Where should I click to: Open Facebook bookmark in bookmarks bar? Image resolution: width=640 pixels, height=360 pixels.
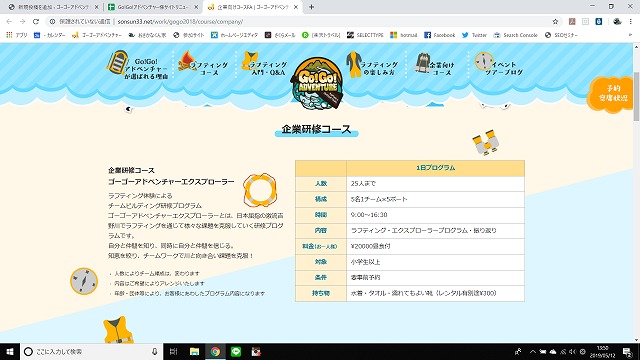pos(440,35)
